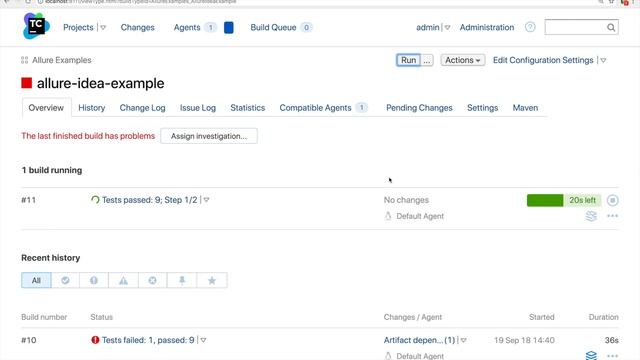Click build #11 green progress bar
Viewport: 640px width, 360px height.
tap(564, 200)
